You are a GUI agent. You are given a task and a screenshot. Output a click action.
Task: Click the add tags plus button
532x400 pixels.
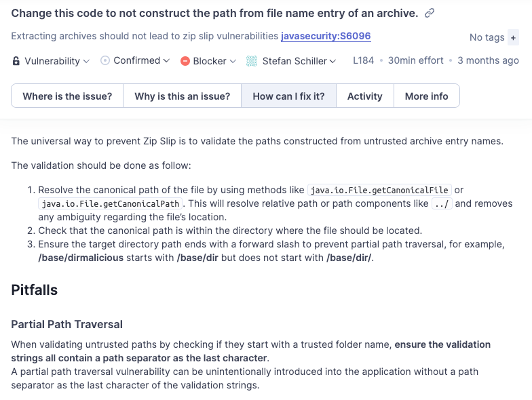513,38
